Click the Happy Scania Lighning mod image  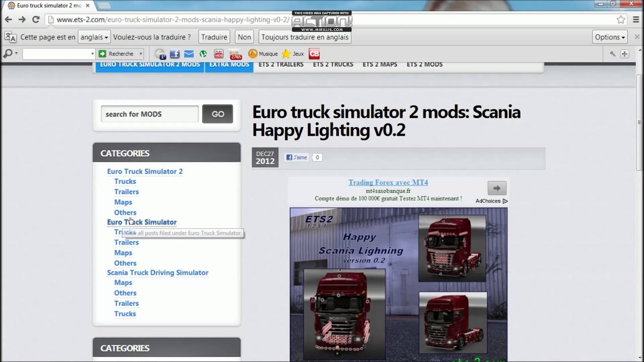pyautogui.click(x=398, y=285)
